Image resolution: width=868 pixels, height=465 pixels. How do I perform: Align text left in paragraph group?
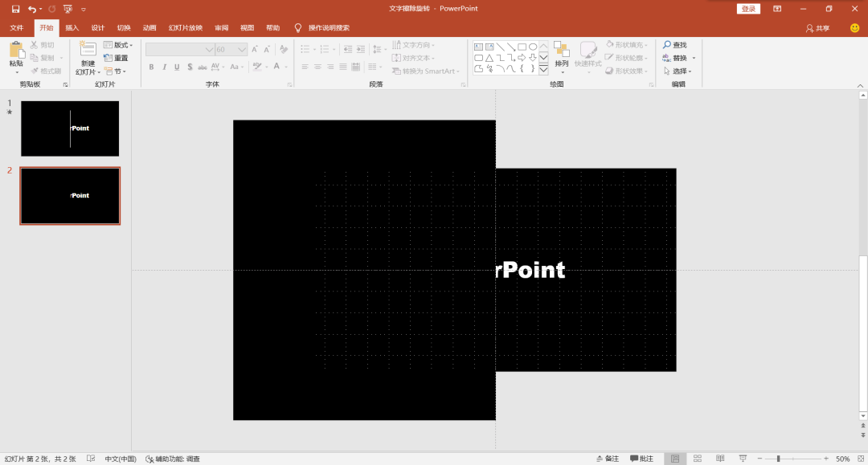click(x=305, y=67)
